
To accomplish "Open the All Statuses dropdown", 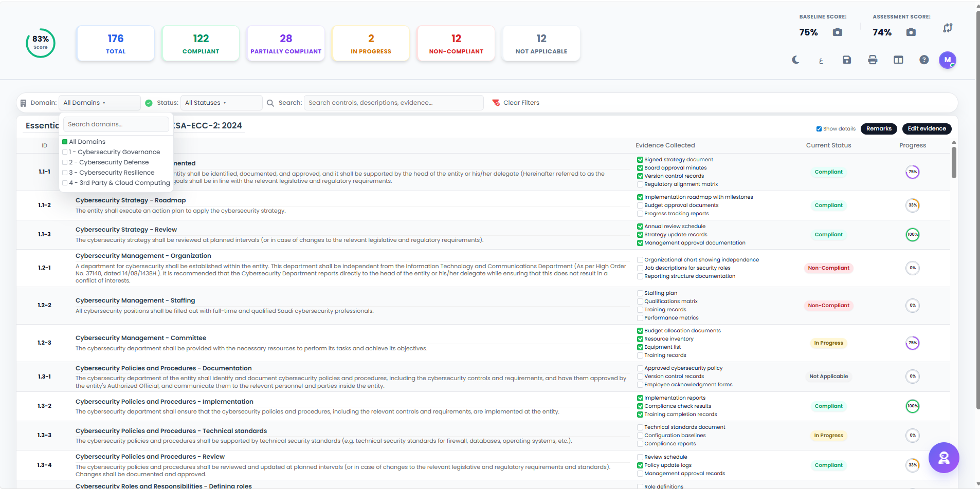I will pos(221,103).
